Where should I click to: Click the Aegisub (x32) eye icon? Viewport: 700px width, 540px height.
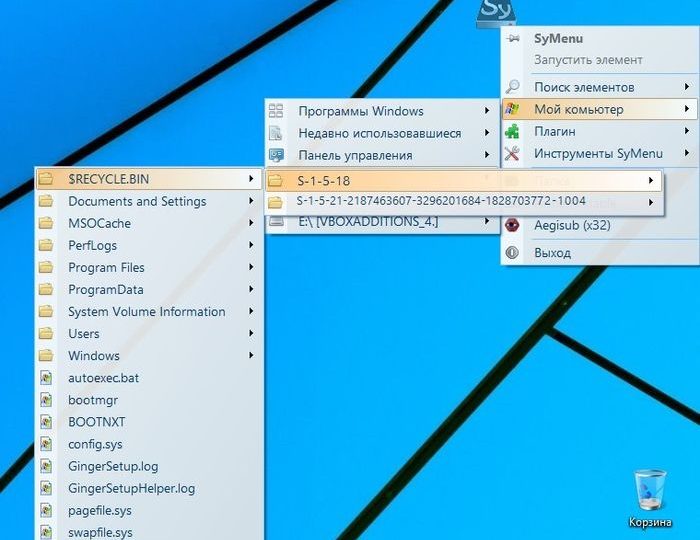point(512,226)
